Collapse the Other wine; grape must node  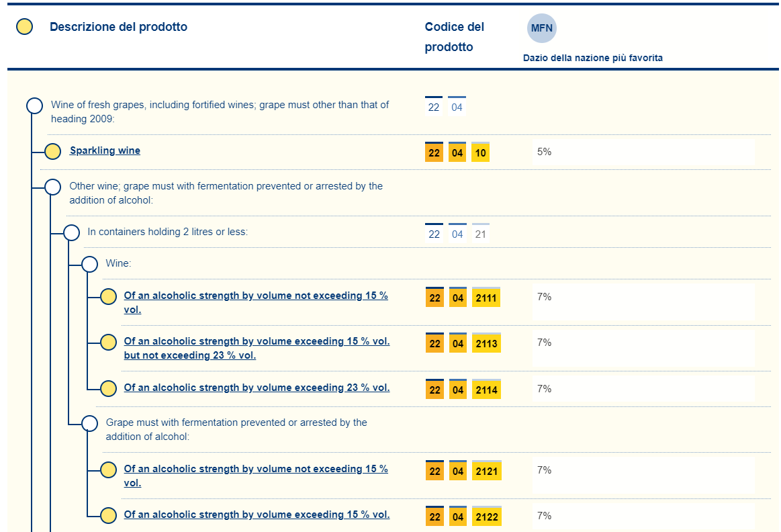tap(53, 187)
